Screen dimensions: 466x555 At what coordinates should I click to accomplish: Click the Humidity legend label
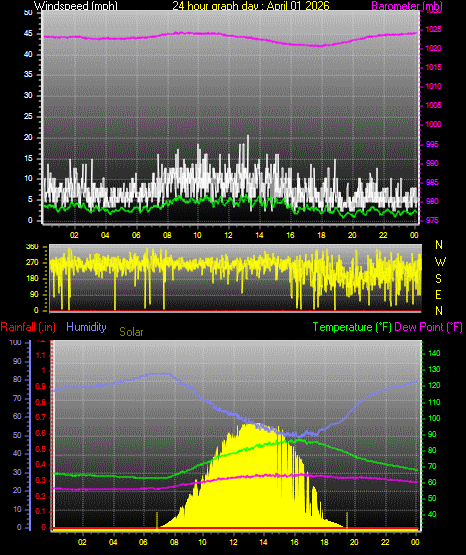[86, 327]
